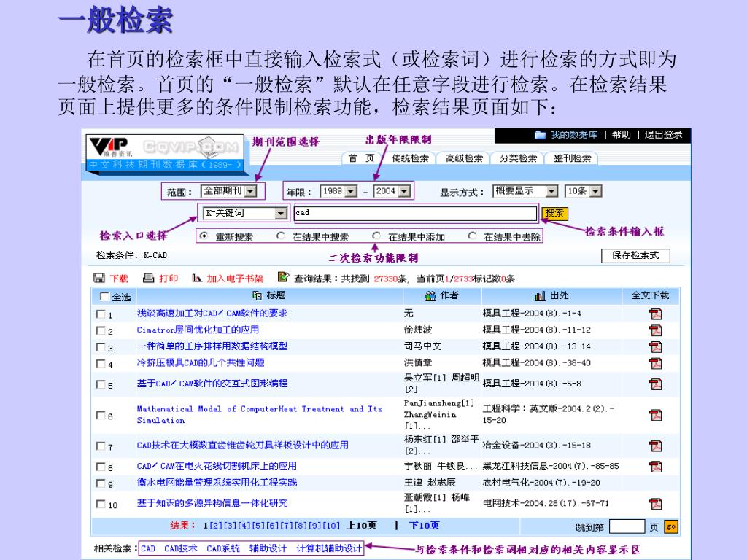Image resolution: width=747 pixels, height=560 pixels.
Task: Download PDF for 一种简单的工序排样用数据结构模型
Action: (x=656, y=346)
